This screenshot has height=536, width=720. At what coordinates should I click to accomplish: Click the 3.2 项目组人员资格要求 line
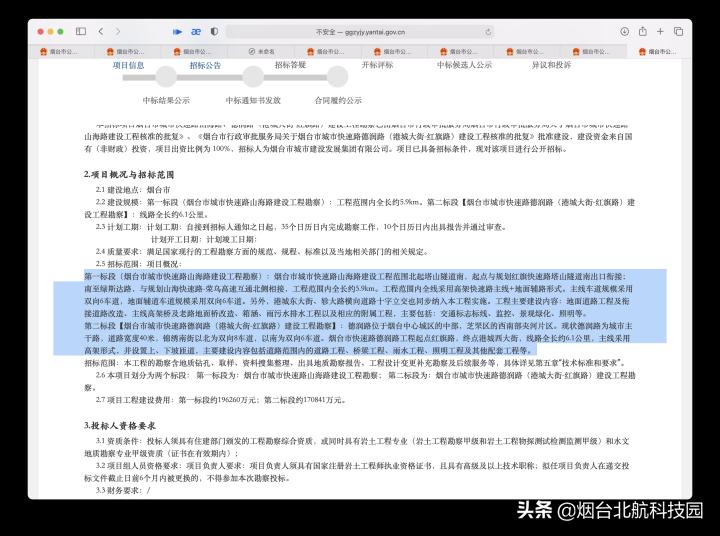357,472
